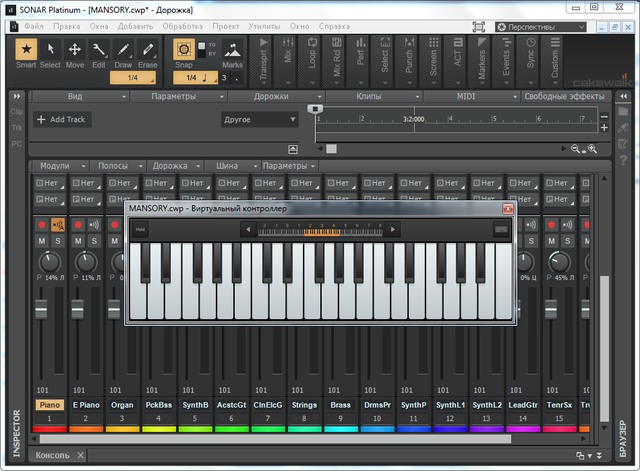Viewport: 640px width, 471px height.
Task: Click the E Piano color strip
Action: (86, 429)
